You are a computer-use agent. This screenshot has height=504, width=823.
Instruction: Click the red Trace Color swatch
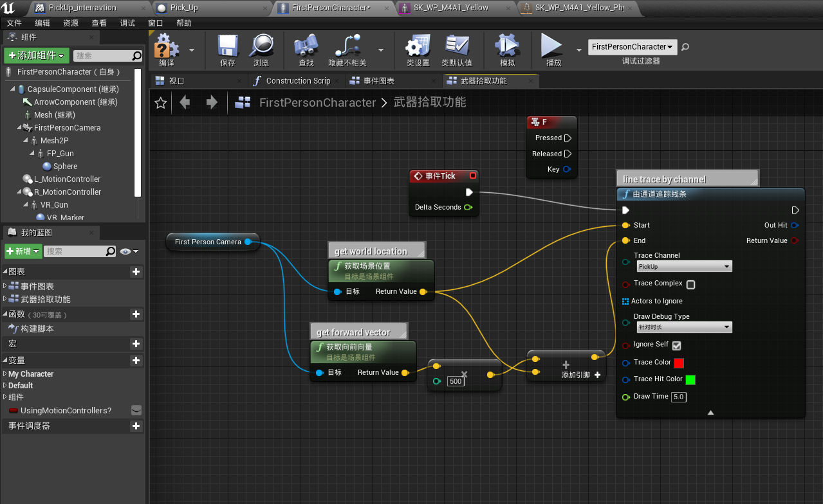(678, 363)
